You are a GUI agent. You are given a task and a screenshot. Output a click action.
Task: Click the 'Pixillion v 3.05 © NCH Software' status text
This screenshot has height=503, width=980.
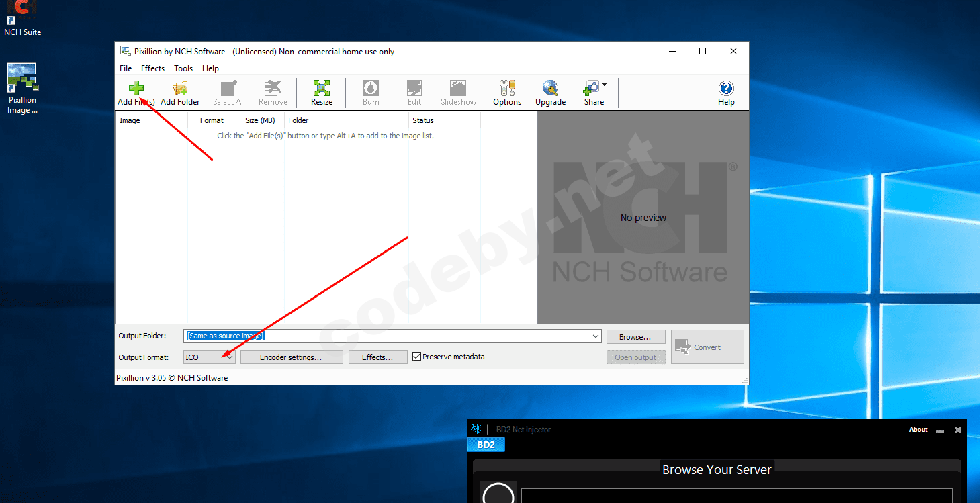pyautogui.click(x=172, y=378)
